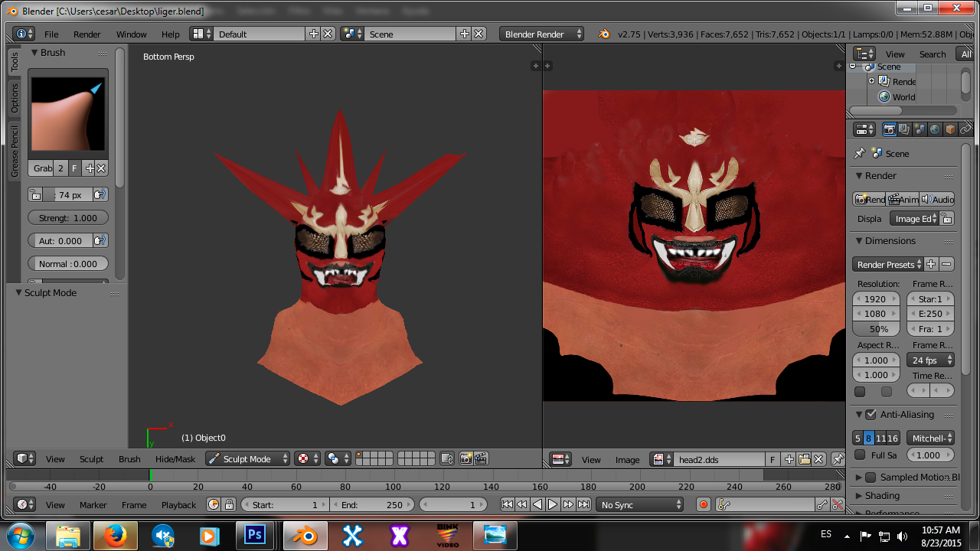Switch to the Grease Pencil tab
Screen dimensions: 980x551
tap(15, 152)
